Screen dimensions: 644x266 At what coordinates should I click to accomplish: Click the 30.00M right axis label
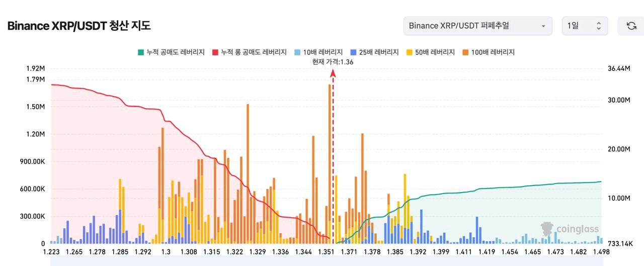tap(619, 100)
